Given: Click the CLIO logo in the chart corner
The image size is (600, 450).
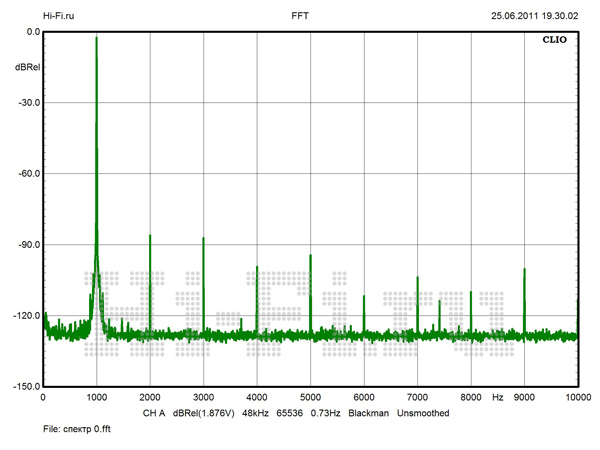Looking at the screenshot, I should click(555, 44).
